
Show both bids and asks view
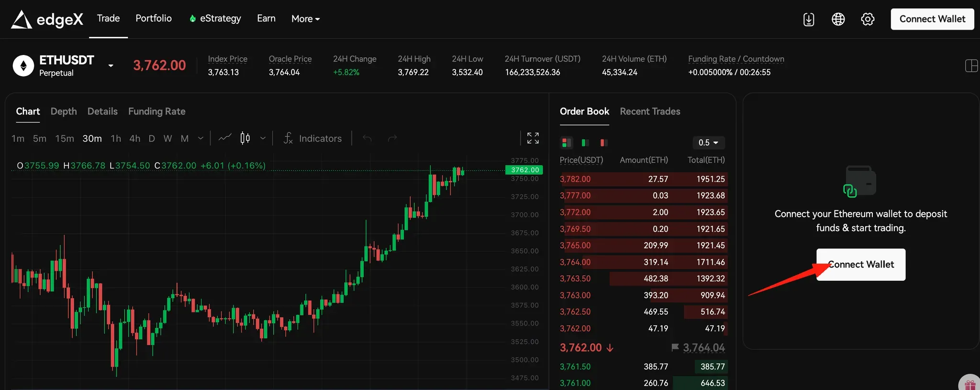coord(567,143)
